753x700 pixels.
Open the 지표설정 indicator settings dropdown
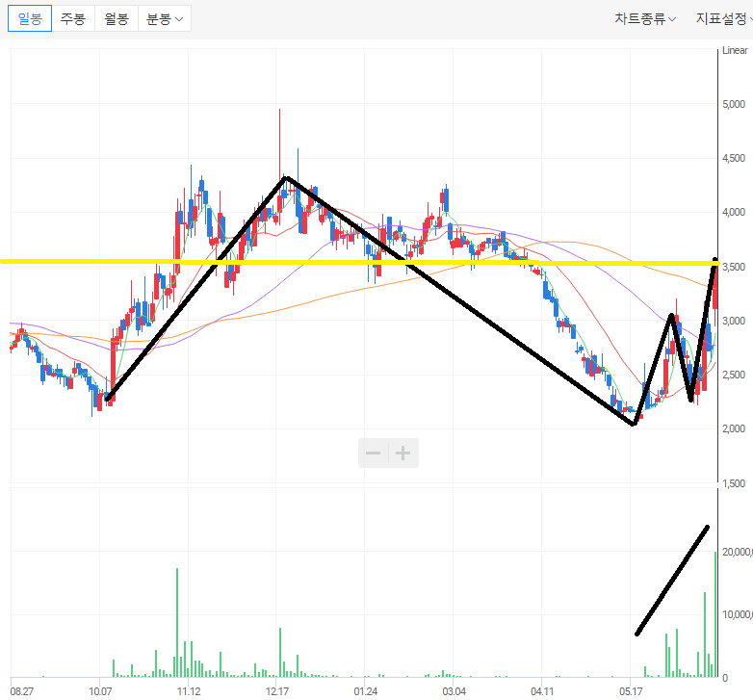point(724,18)
